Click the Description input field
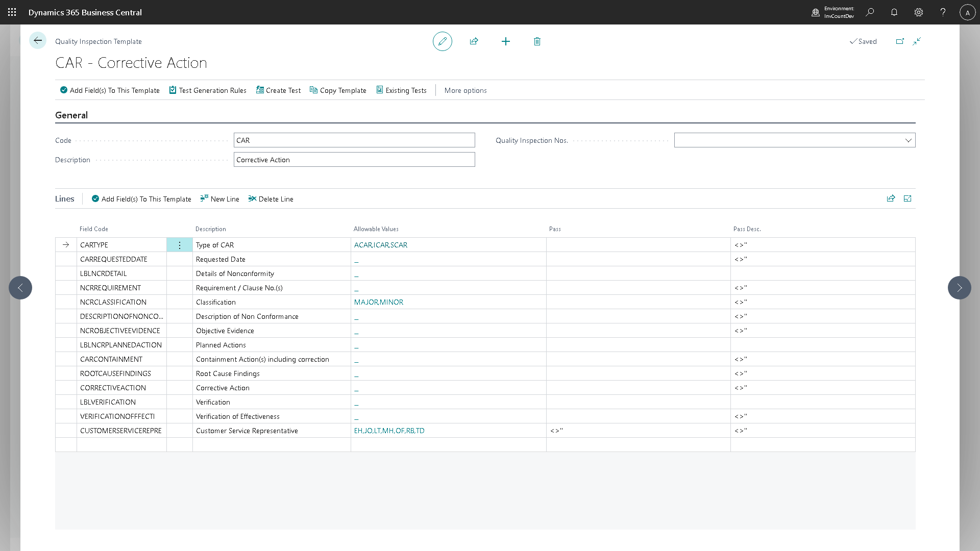980x551 pixels. pos(354,160)
